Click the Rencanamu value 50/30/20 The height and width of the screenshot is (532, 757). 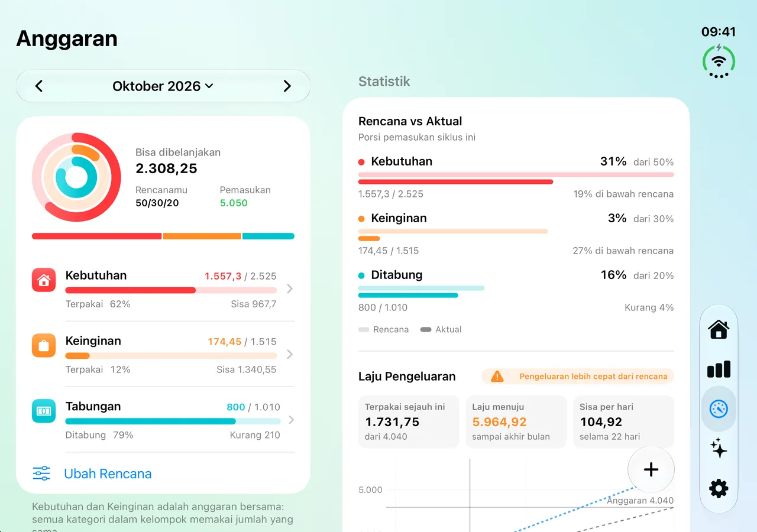157,203
